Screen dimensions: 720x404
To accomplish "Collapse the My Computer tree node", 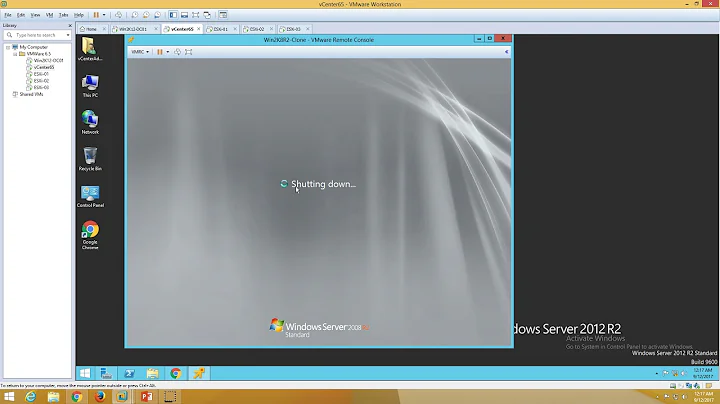I will coord(8,47).
